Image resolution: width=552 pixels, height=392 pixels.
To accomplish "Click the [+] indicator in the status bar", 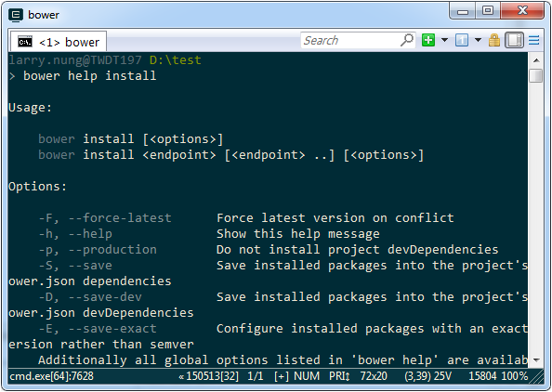I will 282,376.
